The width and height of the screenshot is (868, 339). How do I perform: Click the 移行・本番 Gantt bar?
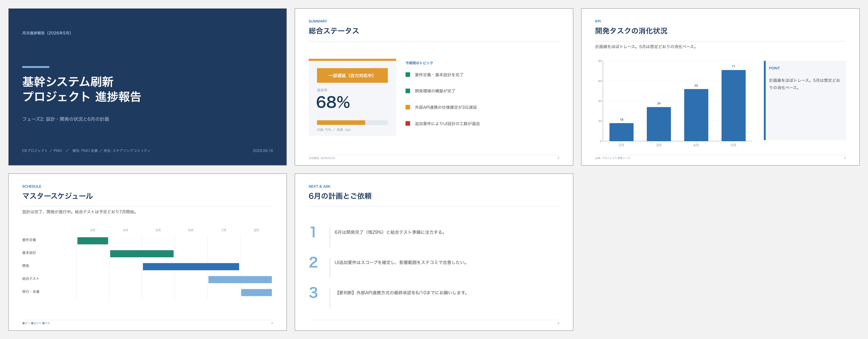click(256, 292)
